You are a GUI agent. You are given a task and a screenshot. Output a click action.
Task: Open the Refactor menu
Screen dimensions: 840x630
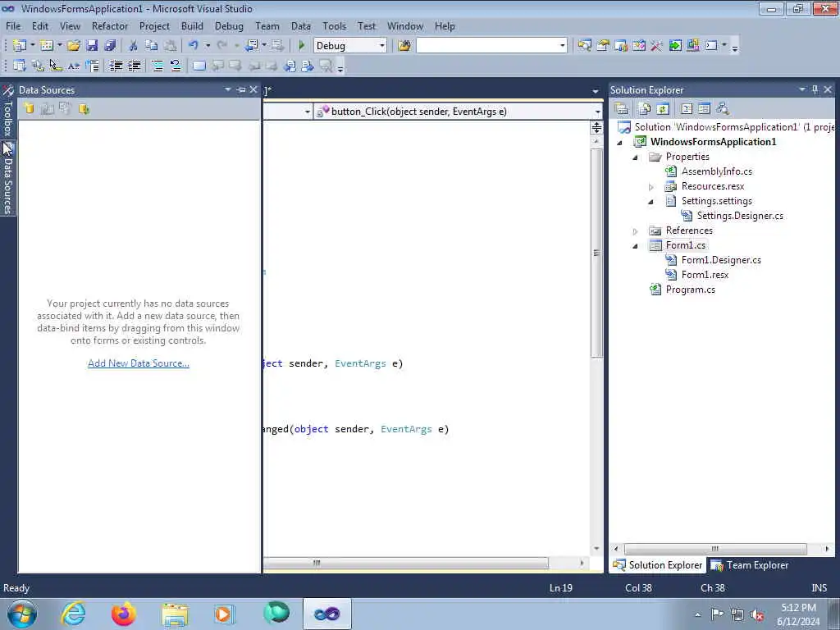[110, 25]
